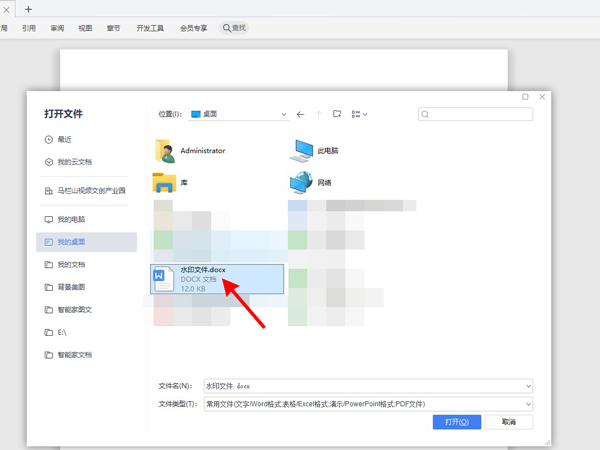This screenshot has width=600, height=450.
Task: Expand the 文件名 filename dropdown
Action: point(528,386)
